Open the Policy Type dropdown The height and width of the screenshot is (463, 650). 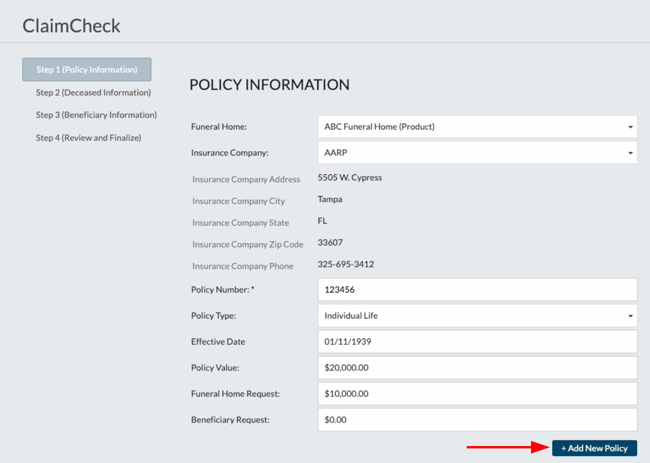pyautogui.click(x=477, y=316)
